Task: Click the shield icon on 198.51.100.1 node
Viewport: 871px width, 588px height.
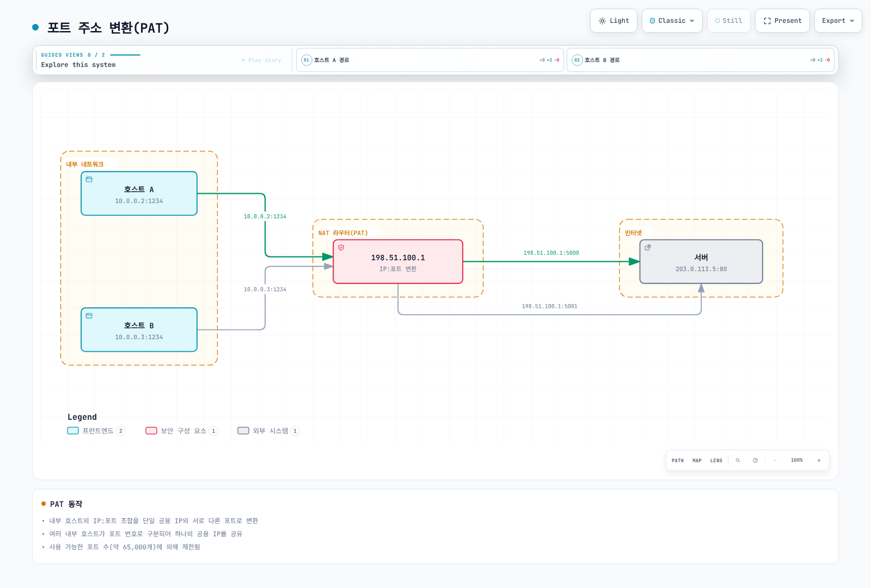Action: (x=341, y=247)
